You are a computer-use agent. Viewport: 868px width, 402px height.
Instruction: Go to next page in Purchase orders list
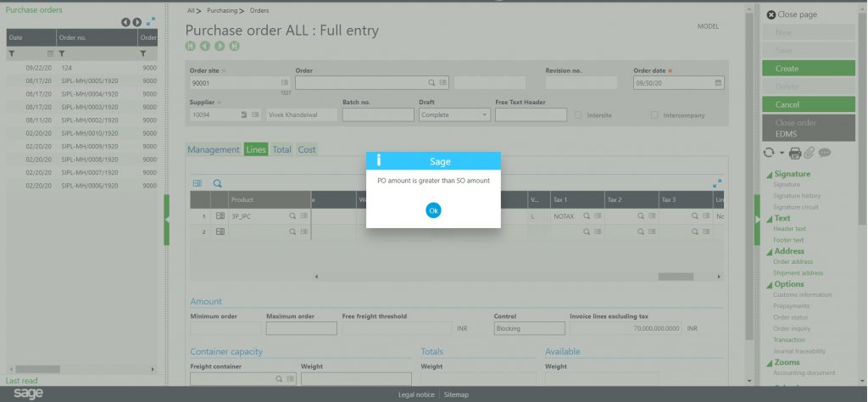(136, 22)
